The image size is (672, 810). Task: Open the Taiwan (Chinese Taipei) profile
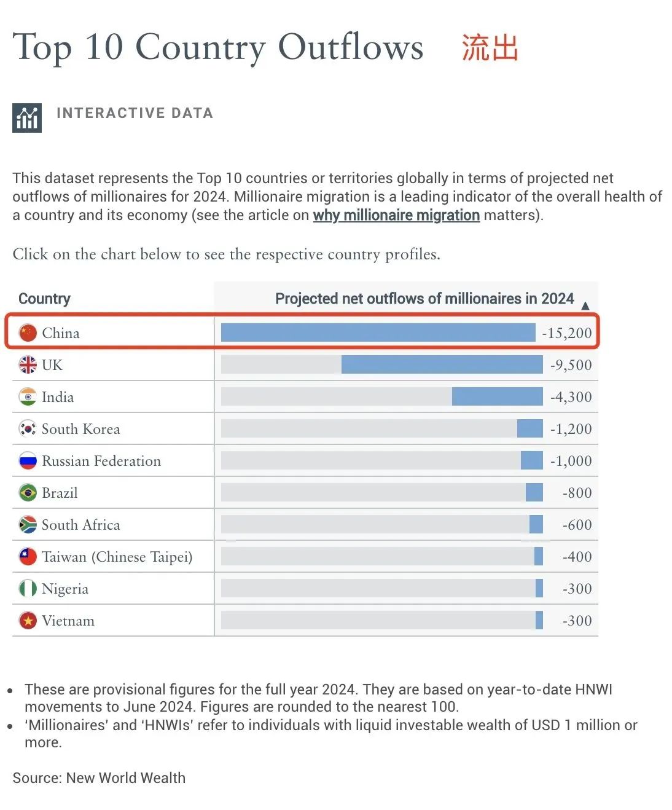pos(117,557)
